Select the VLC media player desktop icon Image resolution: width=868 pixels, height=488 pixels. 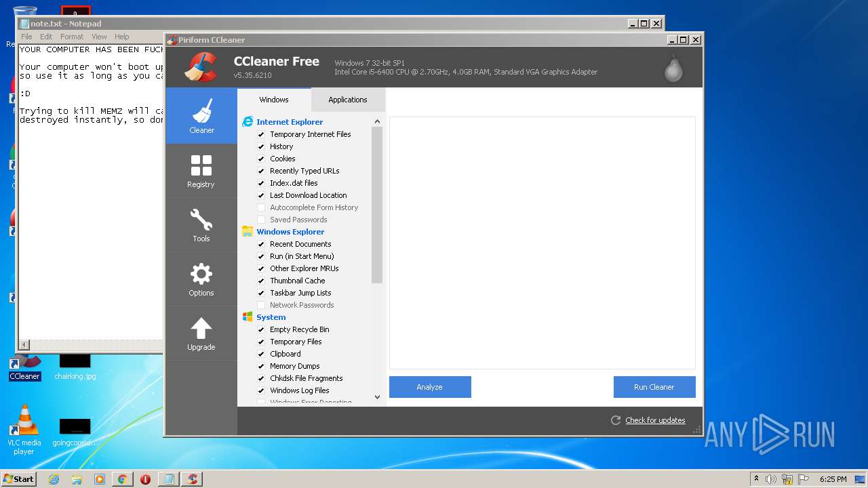tap(24, 430)
